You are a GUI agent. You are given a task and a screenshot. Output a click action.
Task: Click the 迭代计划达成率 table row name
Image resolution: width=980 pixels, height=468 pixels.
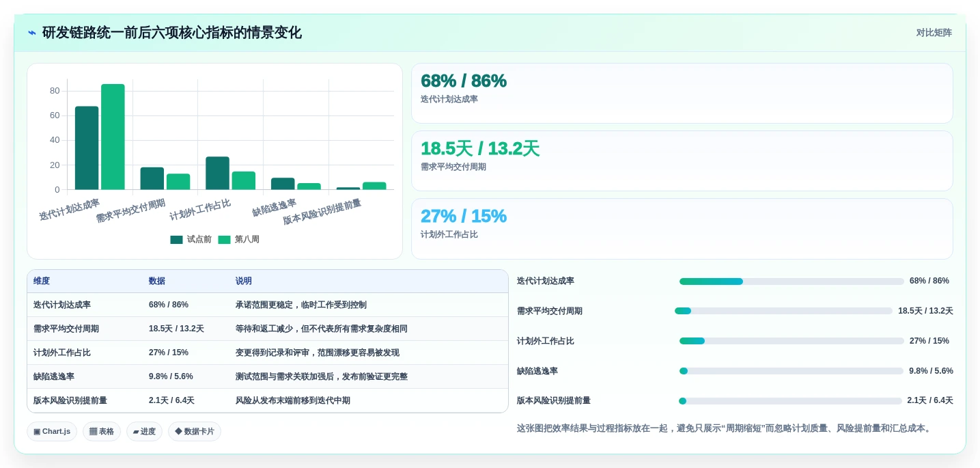(x=62, y=305)
